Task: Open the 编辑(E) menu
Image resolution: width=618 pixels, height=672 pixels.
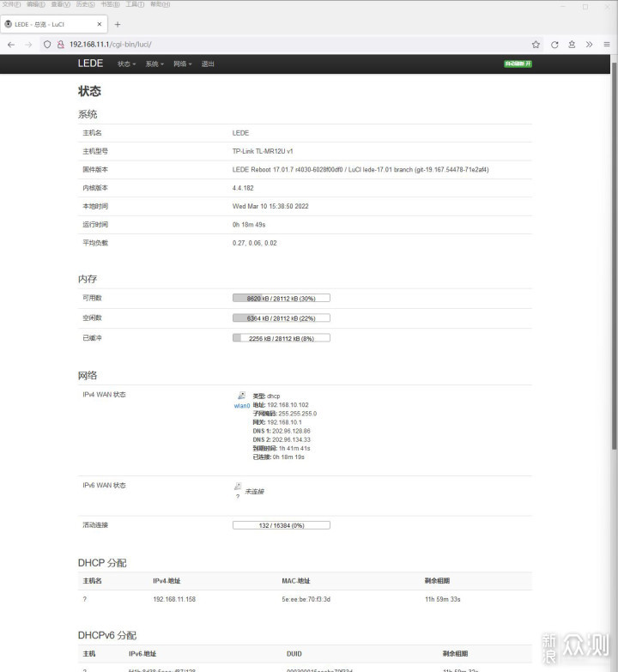Action: click(36, 4)
